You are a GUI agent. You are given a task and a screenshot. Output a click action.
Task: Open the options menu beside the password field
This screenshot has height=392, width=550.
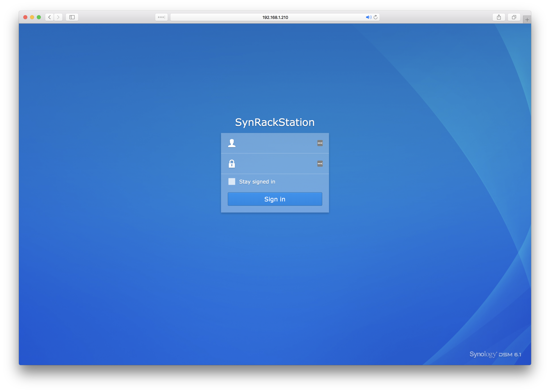320,164
